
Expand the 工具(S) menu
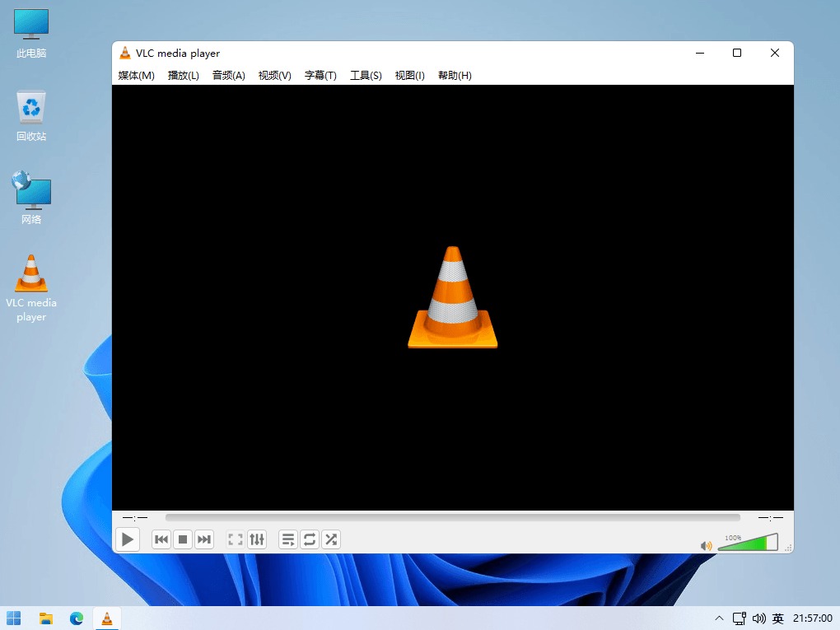(366, 76)
